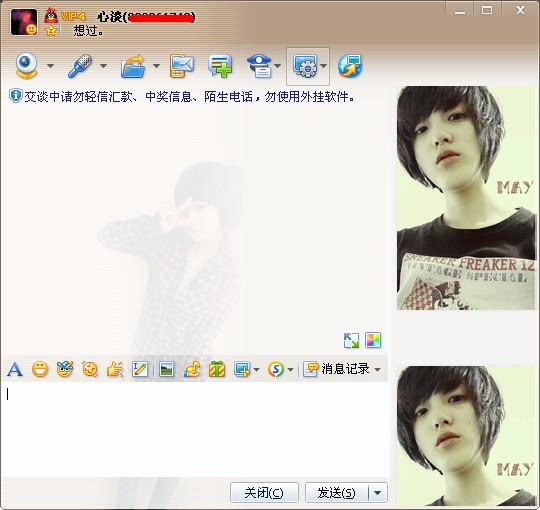Click the contact's avatar in title bar
This screenshot has width=540, height=510.
[24, 22]
